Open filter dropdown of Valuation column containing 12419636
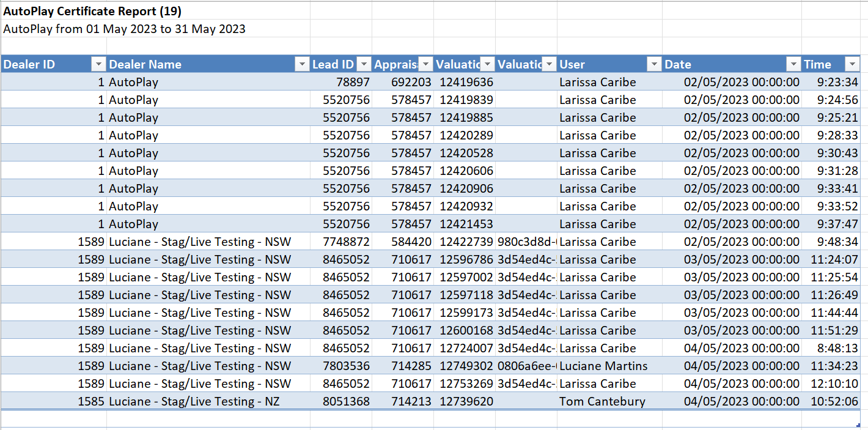This screenshot has width=868, height=430. (488, 64)
